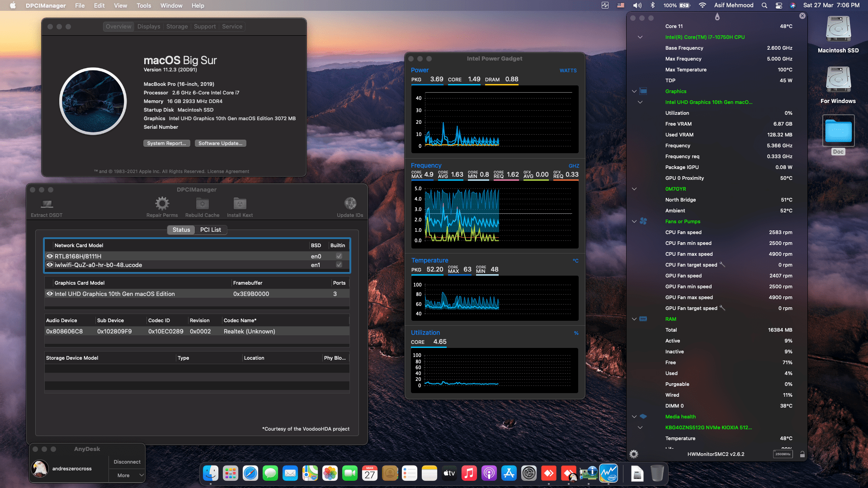
Task: Collapse the Media health section
Action: click(x=634, y=417)
